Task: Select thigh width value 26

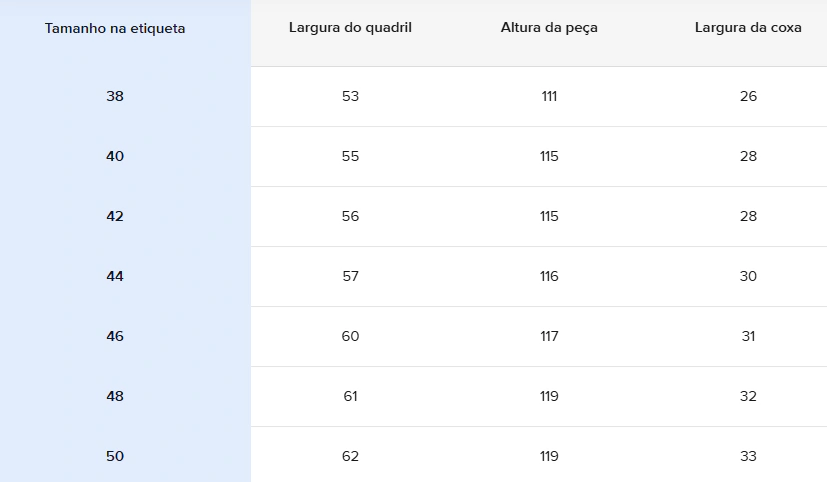Action: [748, 97]
